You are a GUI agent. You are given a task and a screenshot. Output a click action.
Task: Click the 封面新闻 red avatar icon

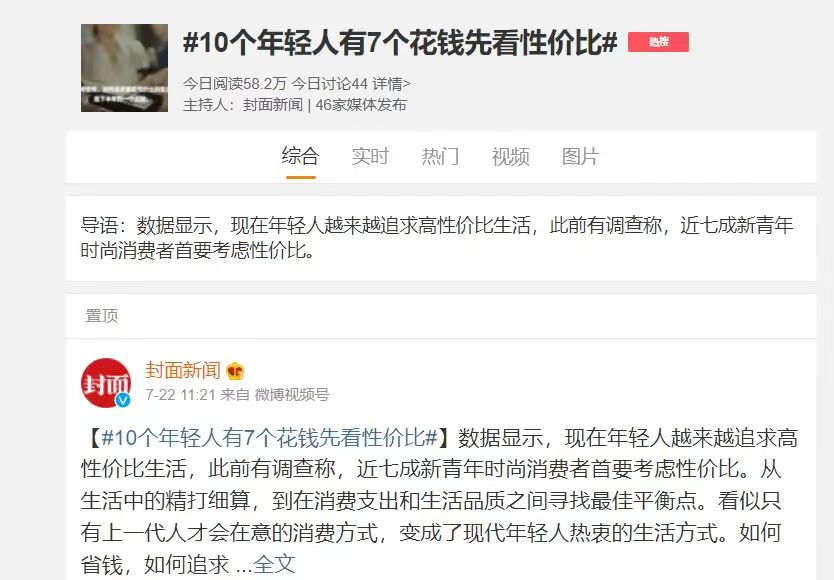click(106, 383)
